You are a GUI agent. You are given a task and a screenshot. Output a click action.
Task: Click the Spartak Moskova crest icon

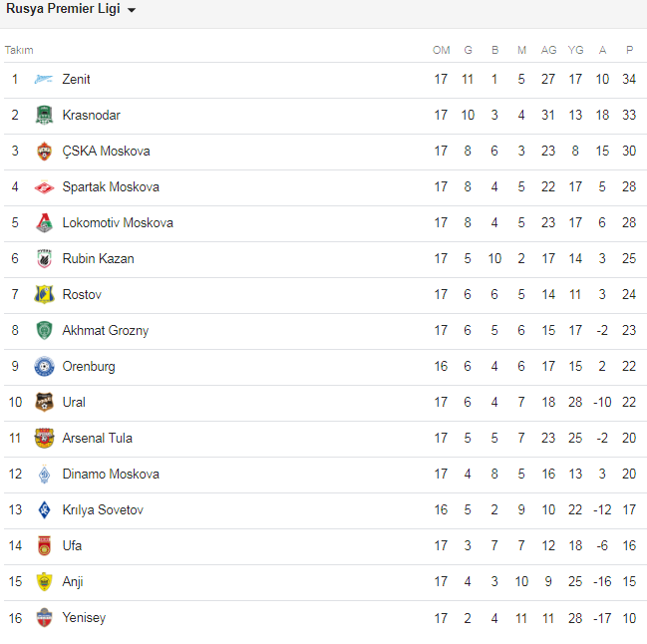(44, 187)
